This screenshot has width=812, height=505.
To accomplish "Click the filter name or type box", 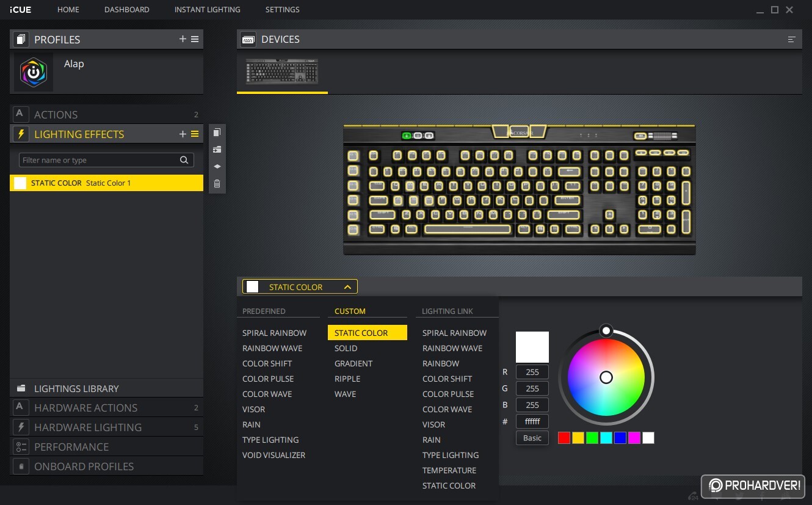I will point(106,160).
